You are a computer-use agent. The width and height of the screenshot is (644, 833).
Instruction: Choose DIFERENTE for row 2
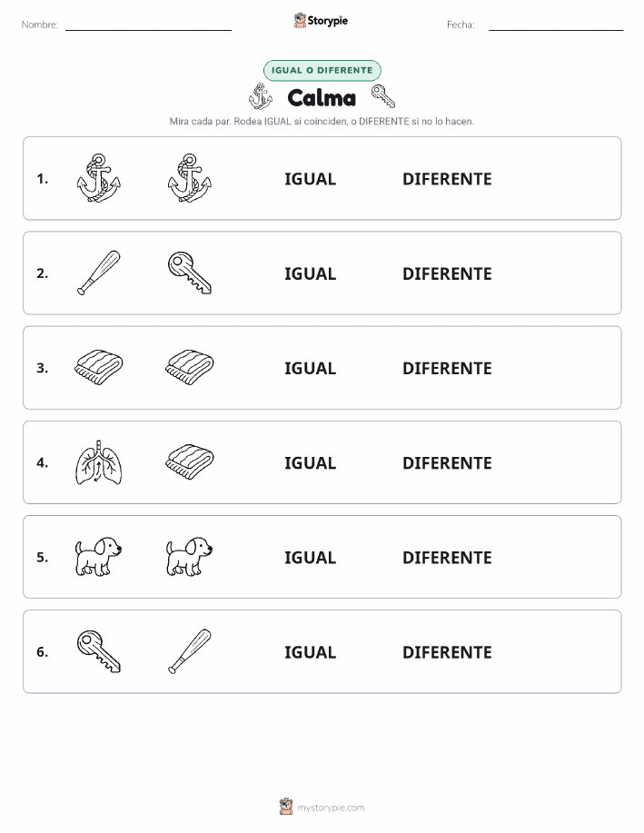click(447, 273)
